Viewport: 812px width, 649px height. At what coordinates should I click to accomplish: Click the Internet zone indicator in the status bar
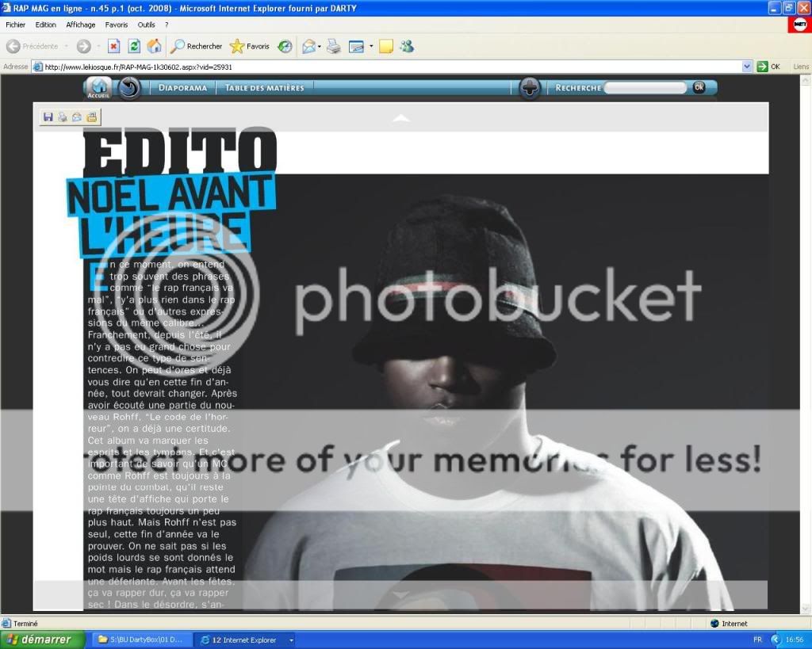pos(729,623)
